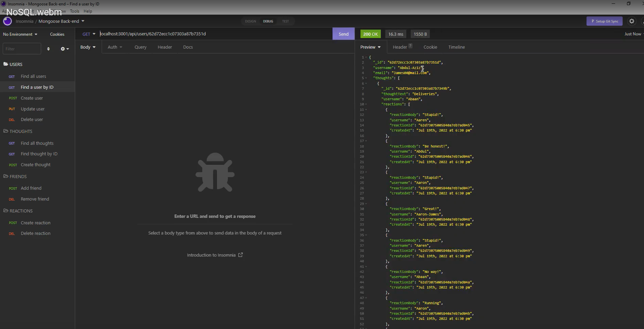Open response Header tab
The width and height of the screenshot is (644, 329).
pyautogui.click(x=402, y=47)
